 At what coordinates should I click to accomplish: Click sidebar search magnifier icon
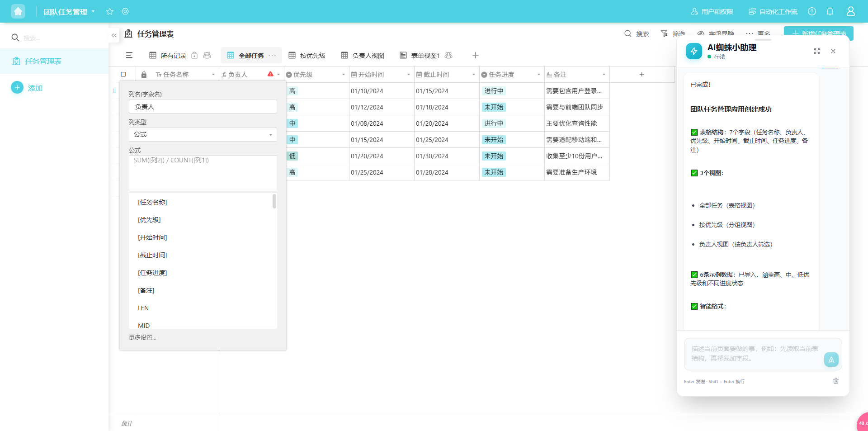tap(15, 38)
